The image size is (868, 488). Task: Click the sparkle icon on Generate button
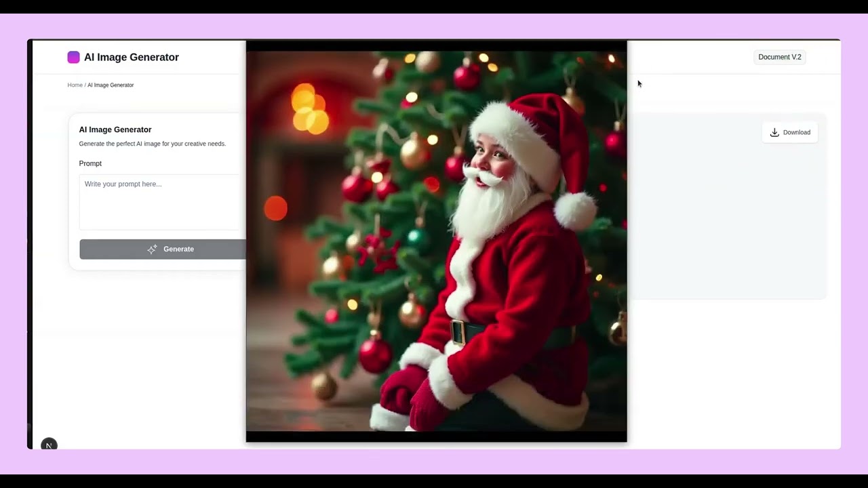(x=152, y=249)
